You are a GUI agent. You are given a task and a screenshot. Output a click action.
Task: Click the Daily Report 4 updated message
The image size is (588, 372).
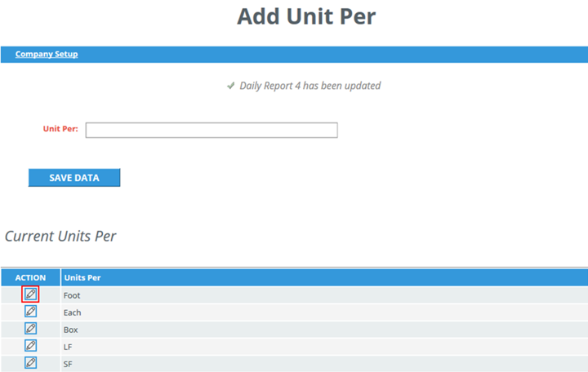click(x=310, y=86)
